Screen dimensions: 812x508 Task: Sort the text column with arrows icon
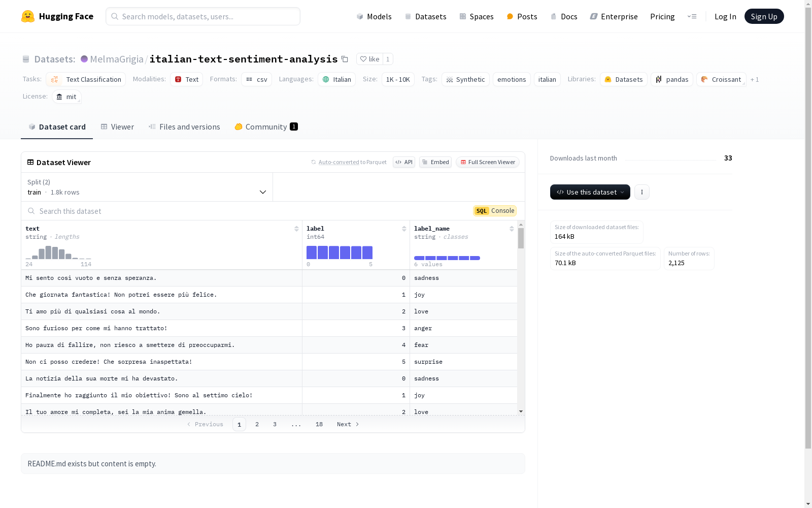pos(296,229)
